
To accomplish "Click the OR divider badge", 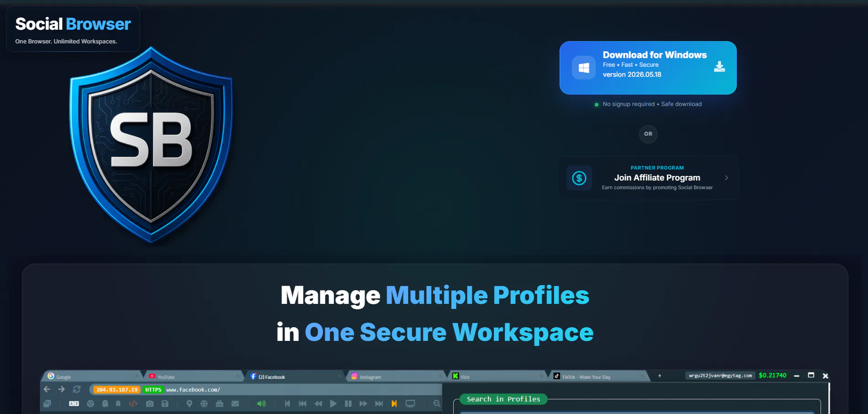I will coord(648,134).
